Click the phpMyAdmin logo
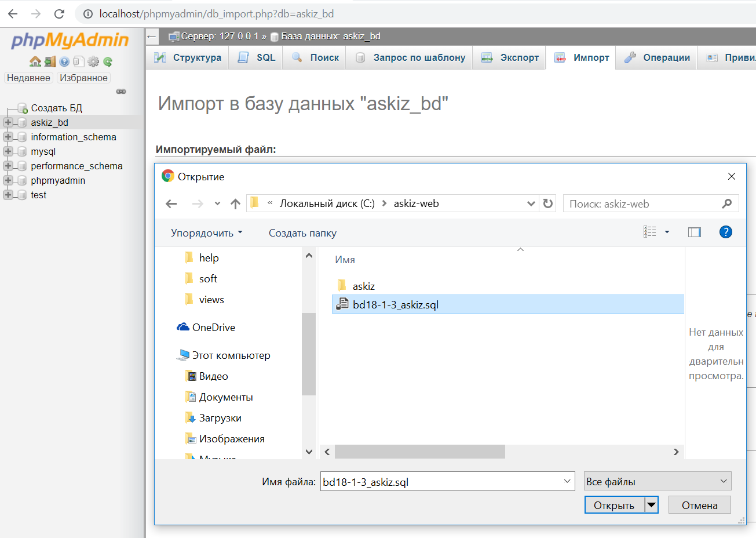This screenshot has width=756, height=538. [x=70, y=40]
